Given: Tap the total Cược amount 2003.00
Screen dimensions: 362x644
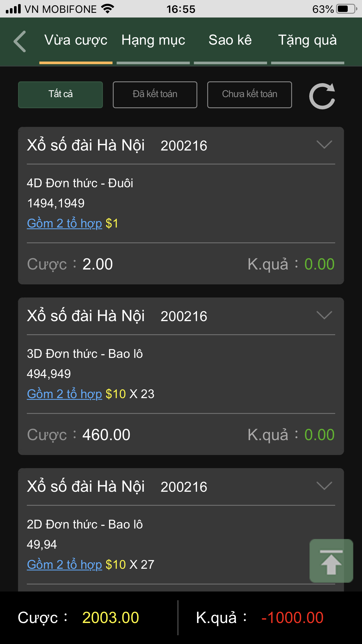Looking at the screenshot, I should [x=110, y=617].
